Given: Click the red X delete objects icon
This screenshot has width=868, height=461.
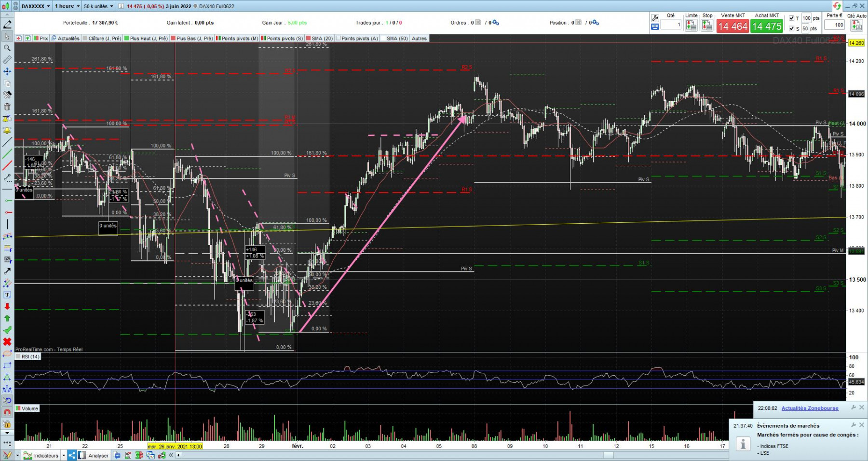Looking at the screenshot, I should (x=7, y=341).
